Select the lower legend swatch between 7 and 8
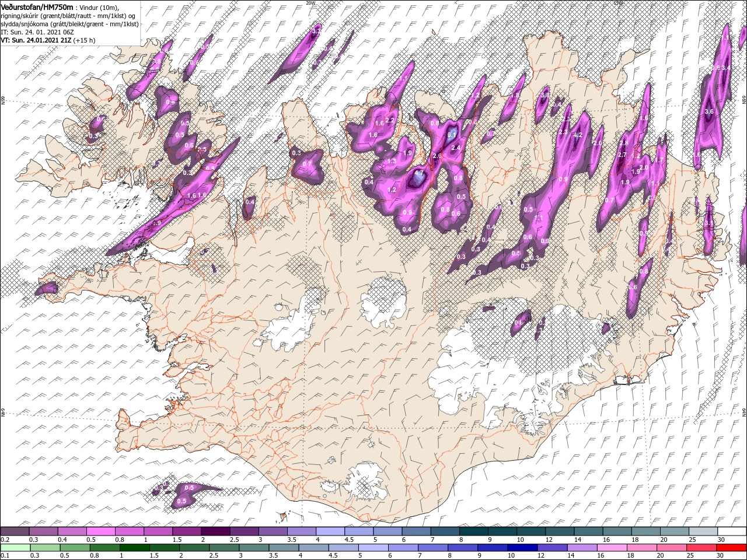 point(432,547)
